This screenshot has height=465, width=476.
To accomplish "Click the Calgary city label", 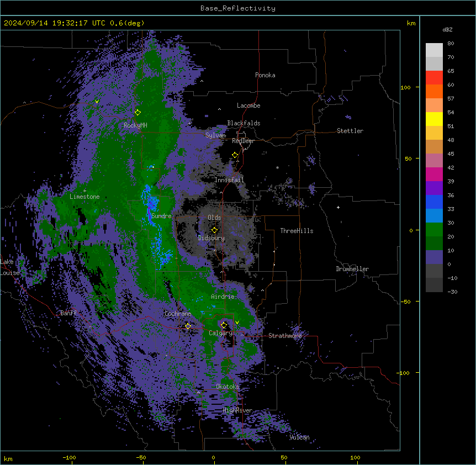I will coord(220,333).
